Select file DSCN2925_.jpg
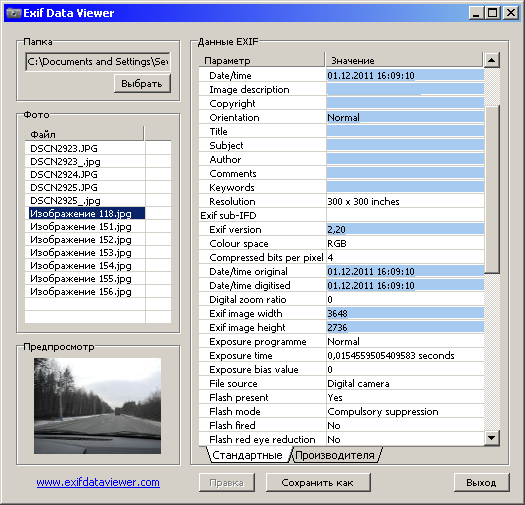Viewport: 525px width, 505px height. tap(85, 201)
